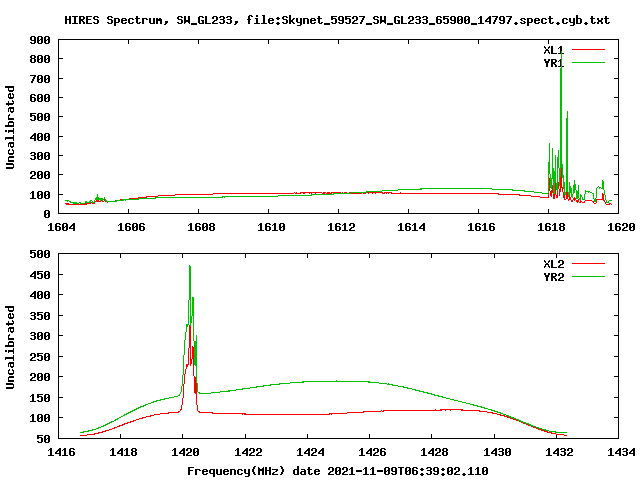Click the 1432 x-axis tick label
Image resolution: width=640 pixels, height=480 pixels.
[559, 452]
